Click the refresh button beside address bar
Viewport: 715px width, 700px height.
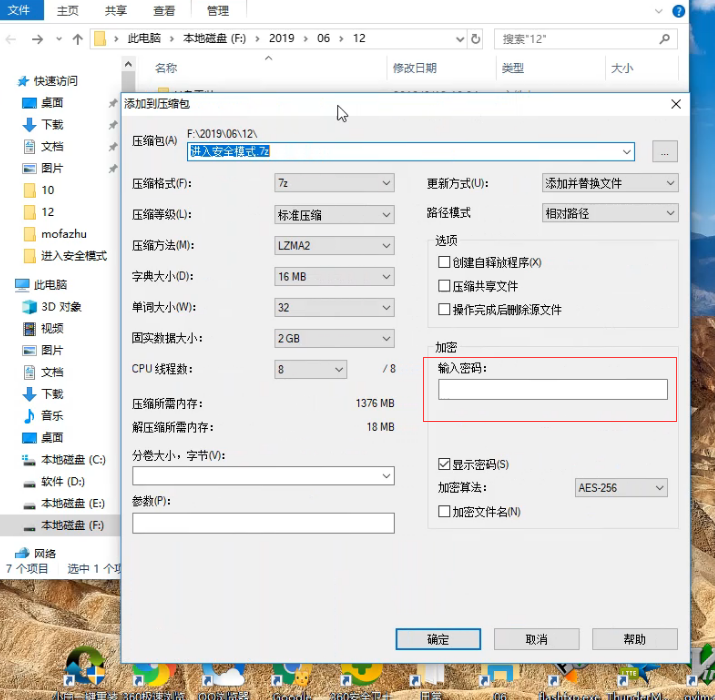click(476, 39)
